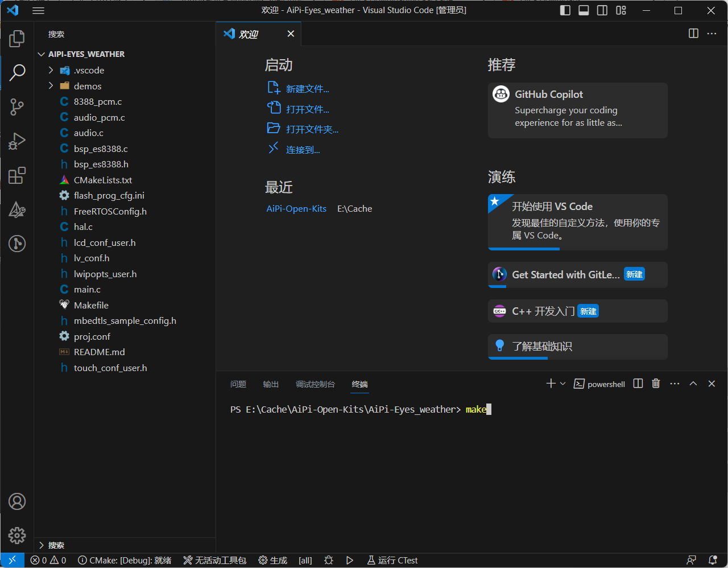This screenshot has height=568, width=728.
Task: Click CMake: [Debug] status item
Action: tap(125, 560)
